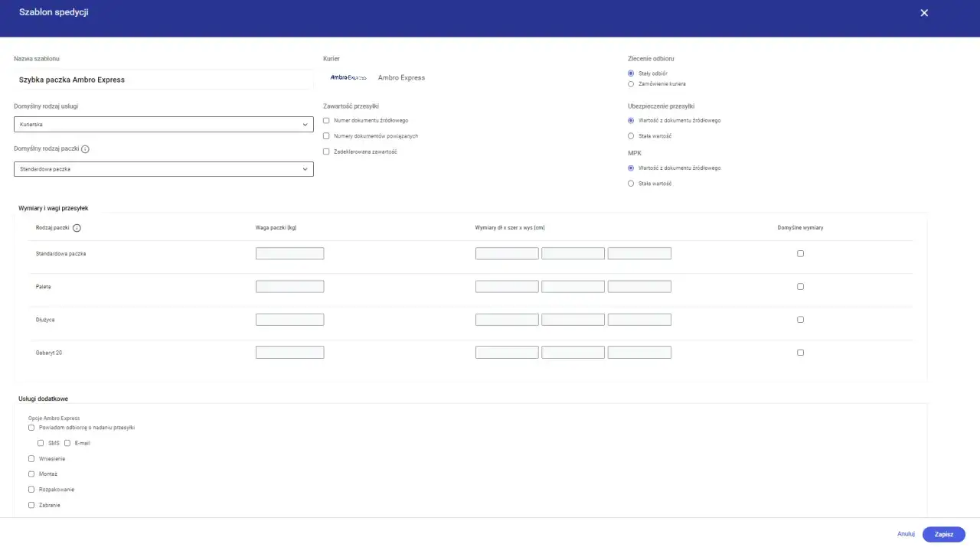The height and width of the screenshot is (547, 980).
Task: Click the Anuluj link
Action: tap(906, 535)
